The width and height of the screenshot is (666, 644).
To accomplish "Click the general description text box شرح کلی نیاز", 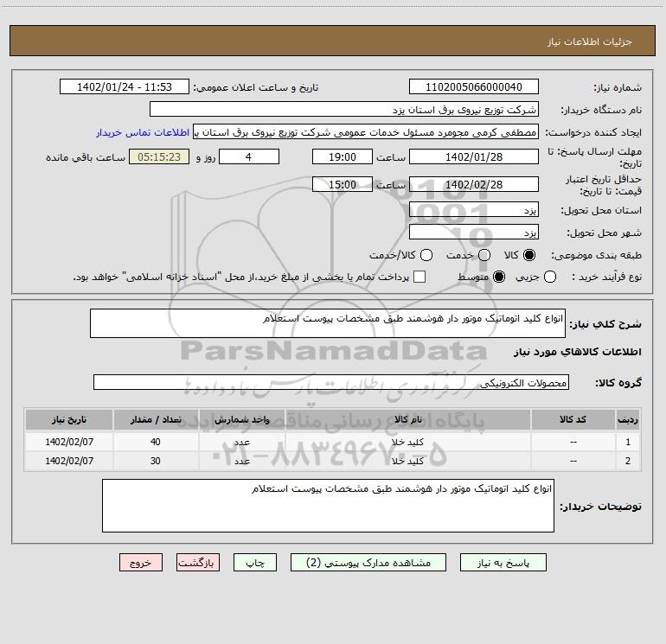I will coord(328,323).
